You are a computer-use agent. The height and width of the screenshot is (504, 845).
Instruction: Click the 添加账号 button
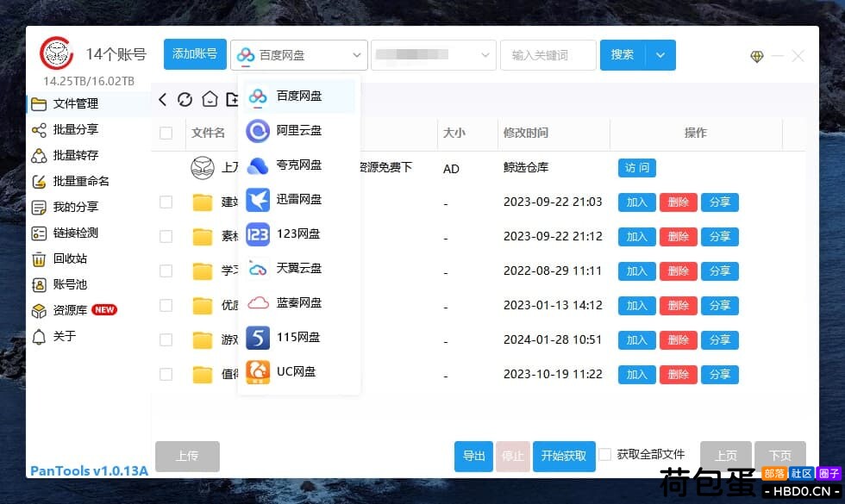[x=195, y=53]
